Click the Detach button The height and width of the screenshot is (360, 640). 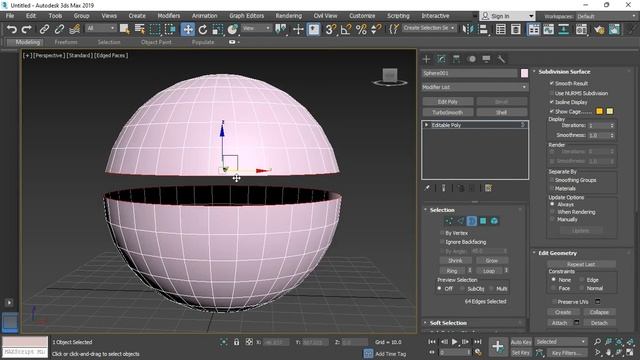(x=599, y=323)
